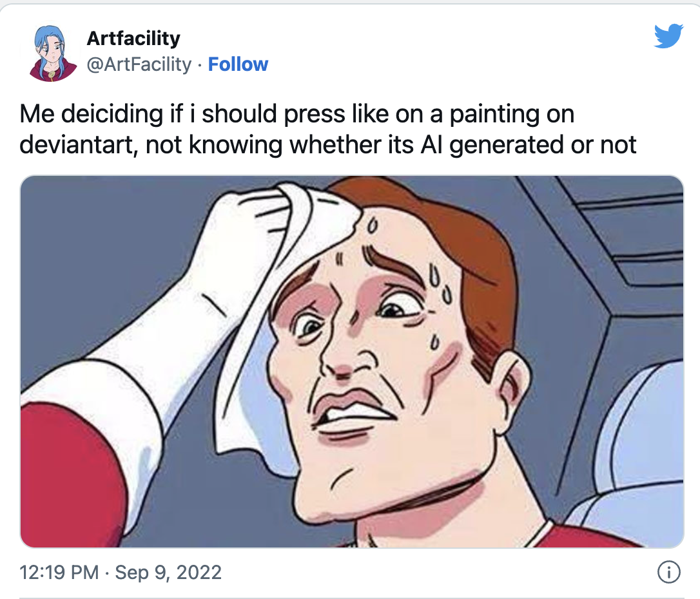This screenshot has height=599, width=700.
Task: Click the tweet text about deviantart
Action: point(327,129)
